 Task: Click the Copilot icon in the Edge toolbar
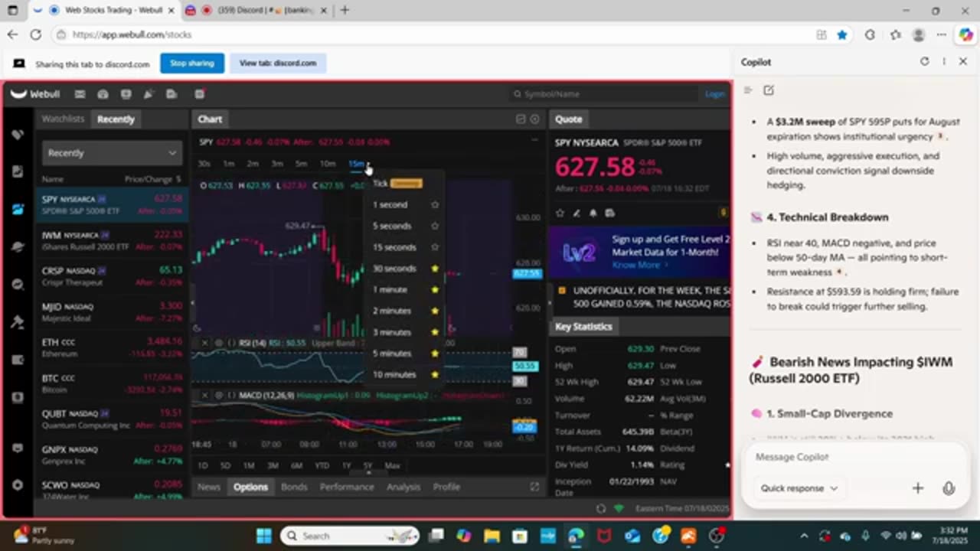point(965,34)
